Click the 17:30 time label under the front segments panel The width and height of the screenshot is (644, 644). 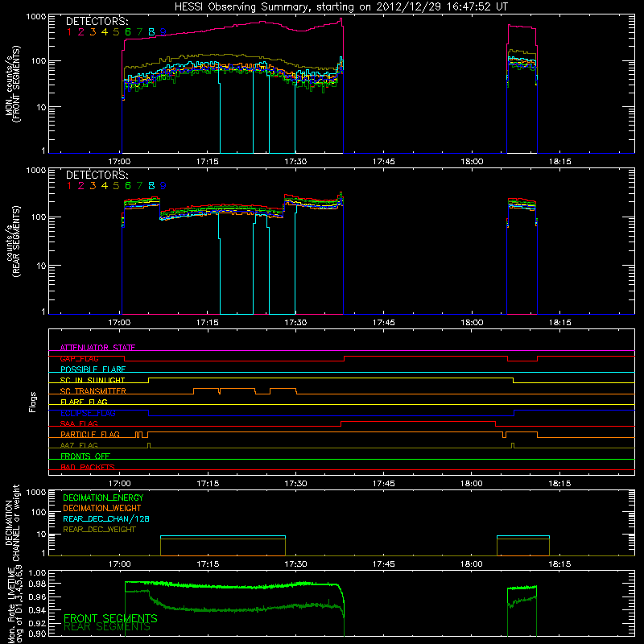[x=295, y=162]
